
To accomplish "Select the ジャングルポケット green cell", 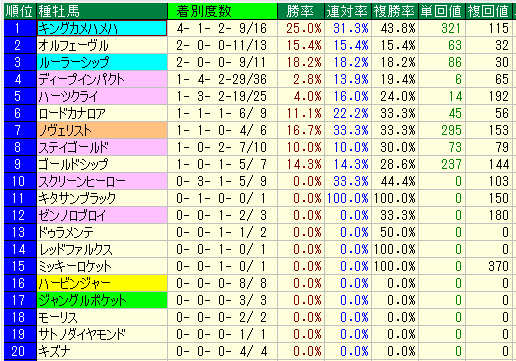I will coord(102,300).
